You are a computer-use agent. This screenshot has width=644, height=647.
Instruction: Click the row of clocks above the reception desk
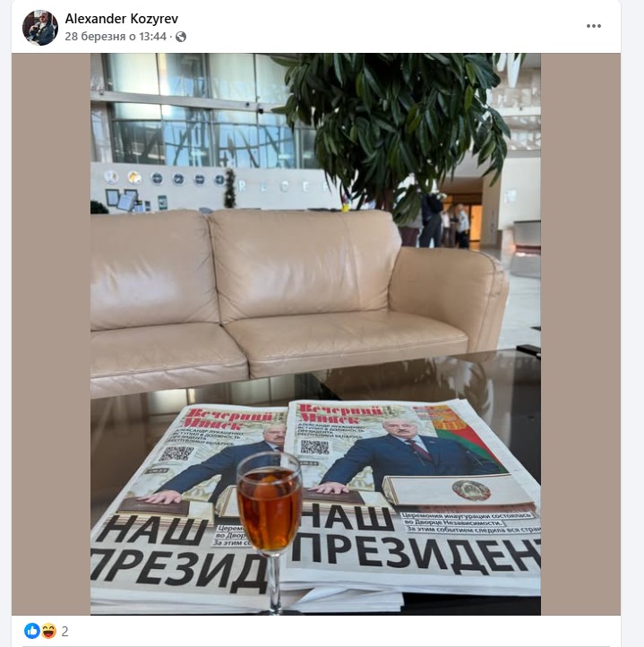[164, 178]
